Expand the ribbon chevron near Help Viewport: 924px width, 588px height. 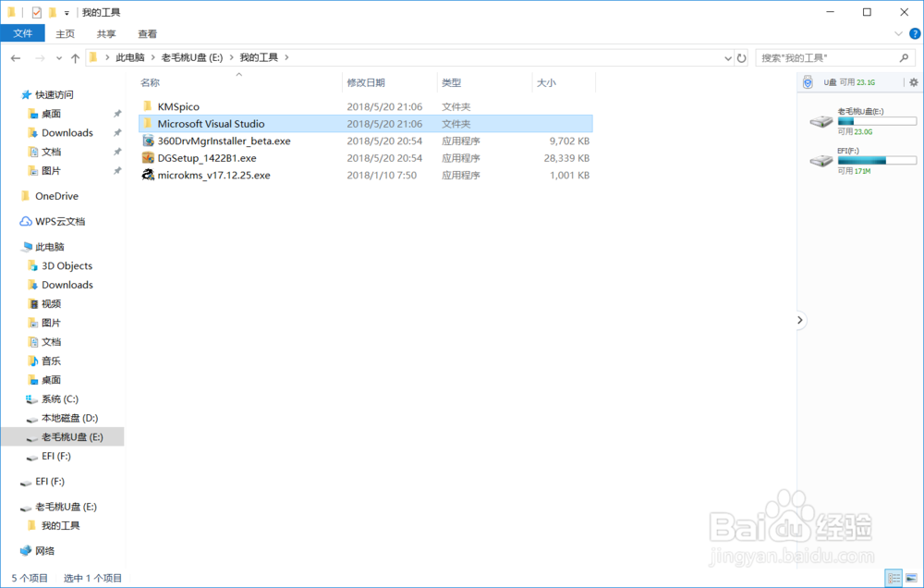898,34
